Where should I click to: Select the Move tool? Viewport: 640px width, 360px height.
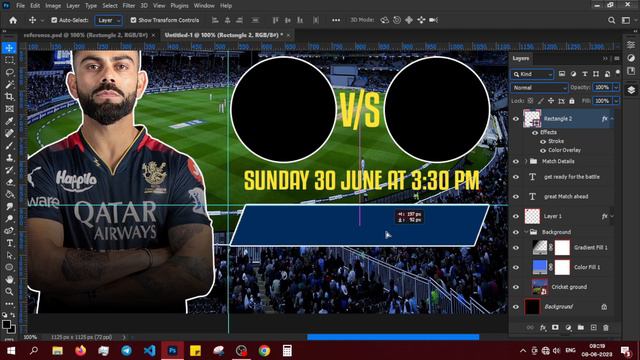(9, 48)
